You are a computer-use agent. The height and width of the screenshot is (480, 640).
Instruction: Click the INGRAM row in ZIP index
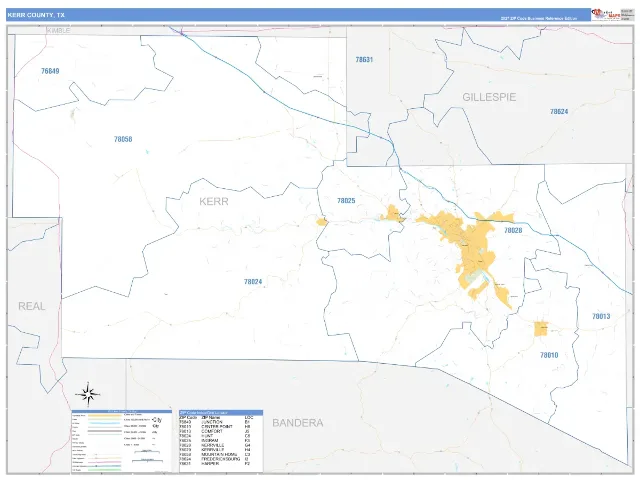[215, 441]
